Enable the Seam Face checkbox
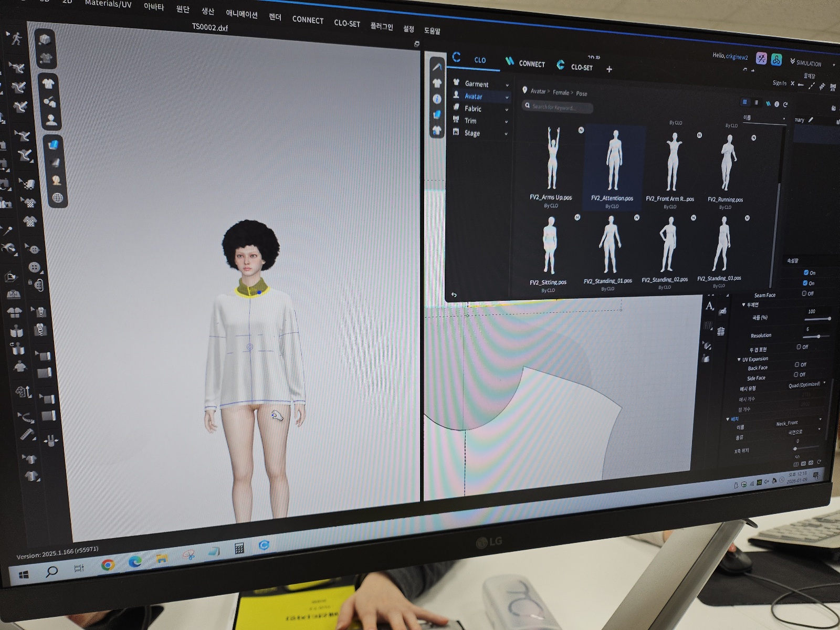840x630 pixels. click(804, 293)
